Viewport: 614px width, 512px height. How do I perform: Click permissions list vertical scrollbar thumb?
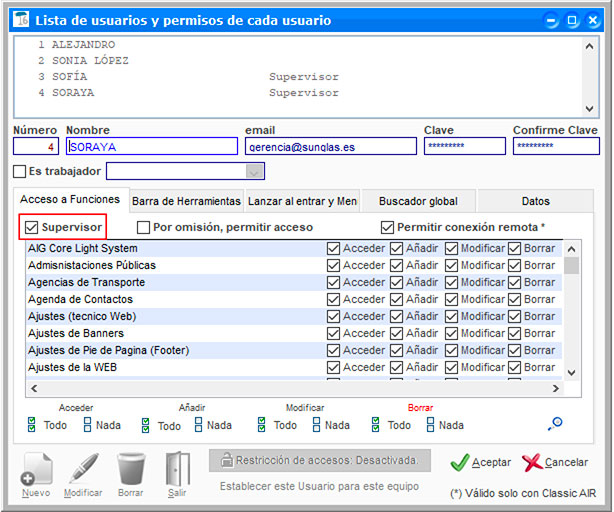tap(571, 266)
